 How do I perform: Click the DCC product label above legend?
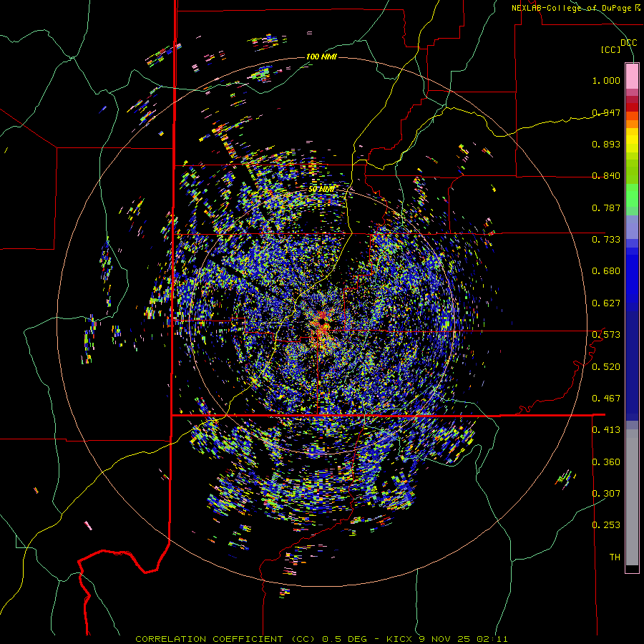click(628, 43)
